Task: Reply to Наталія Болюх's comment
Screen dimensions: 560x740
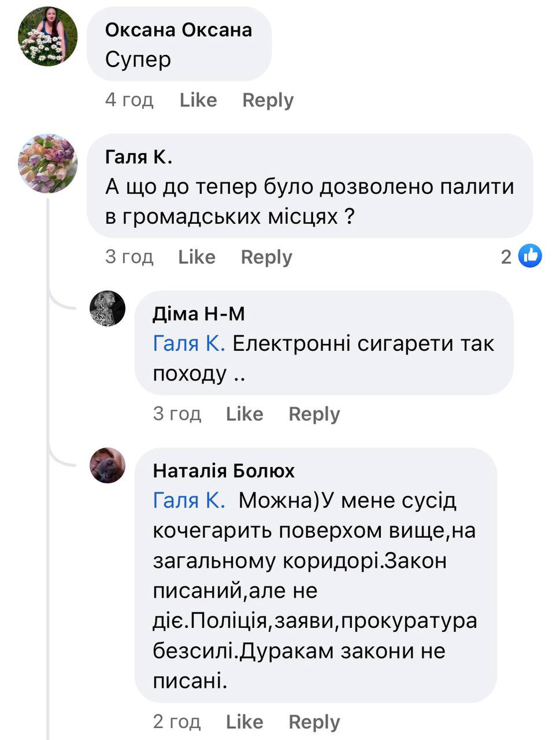Action: [314, 721]
